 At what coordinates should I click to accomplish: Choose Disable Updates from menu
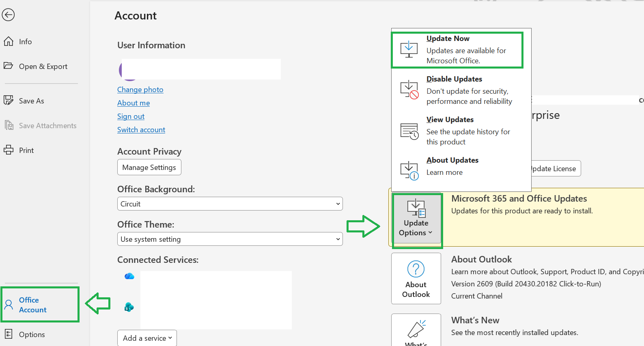469,90
